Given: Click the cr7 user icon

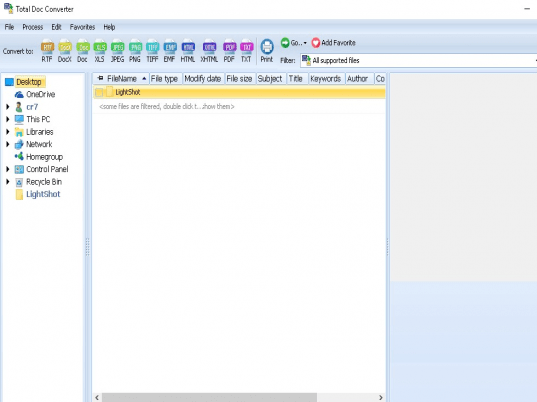Looking at the screenshot, I should [x=19, y=107].
